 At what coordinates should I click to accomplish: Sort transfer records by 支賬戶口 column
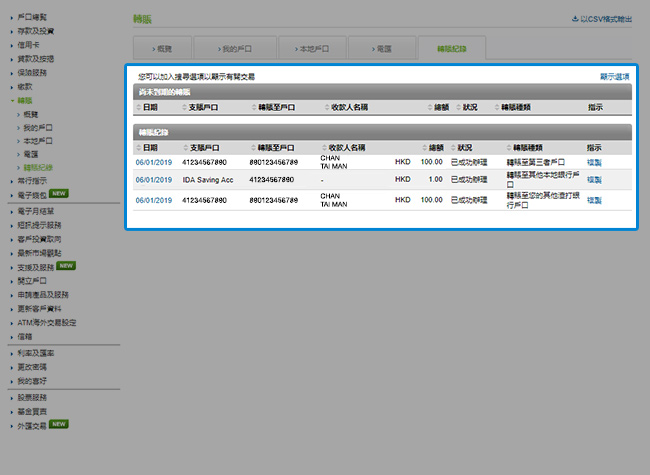[203, 147]
